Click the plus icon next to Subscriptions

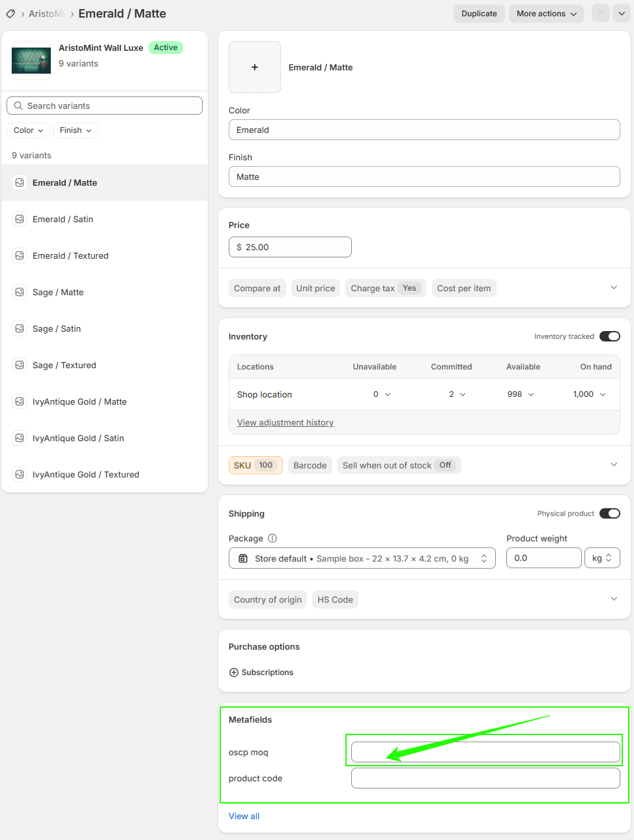pyautogui.click(x=234, y=672)
